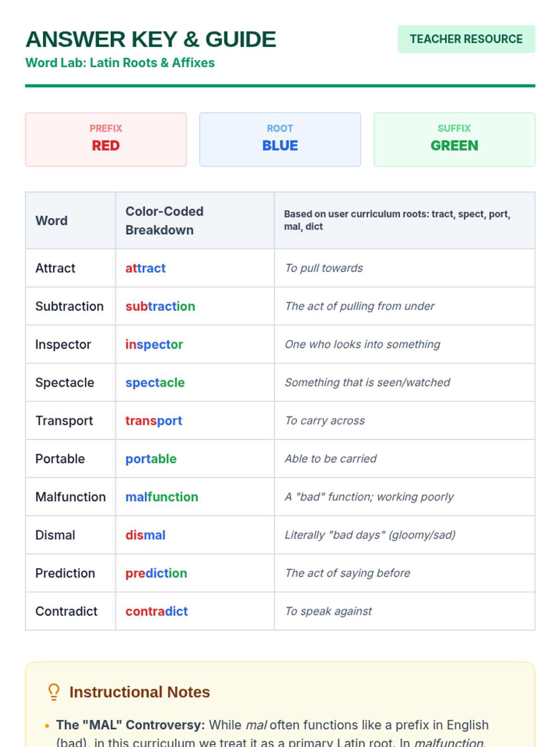Screen dimensions: 560x747
Task: Select the SUFFIX GREEN legend card
Action: click(x=454, y=139)
